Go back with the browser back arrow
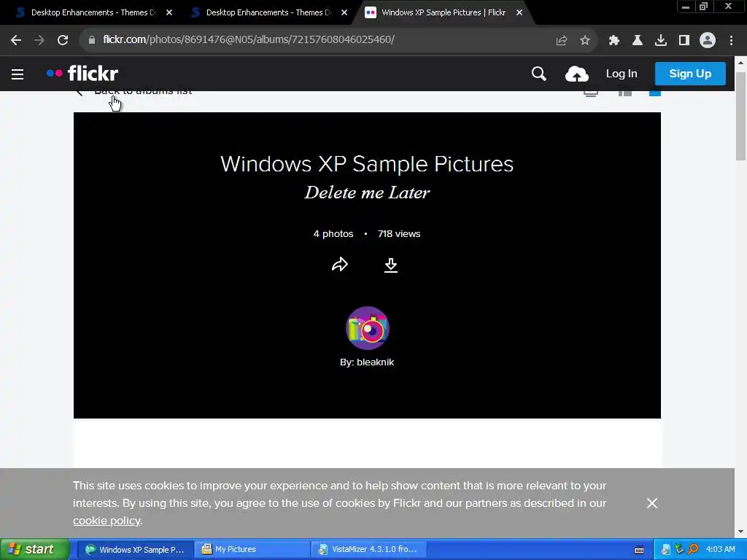 tap(16, 40)
